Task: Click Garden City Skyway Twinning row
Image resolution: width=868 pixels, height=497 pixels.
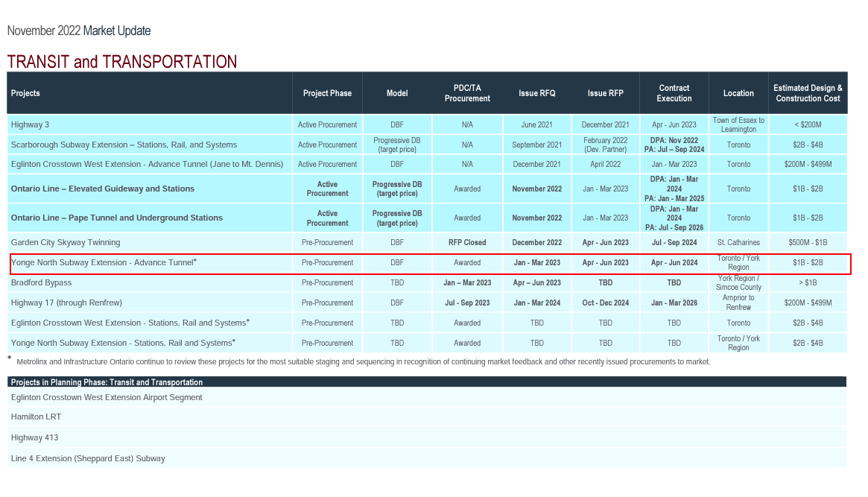Action: [427, 242]
